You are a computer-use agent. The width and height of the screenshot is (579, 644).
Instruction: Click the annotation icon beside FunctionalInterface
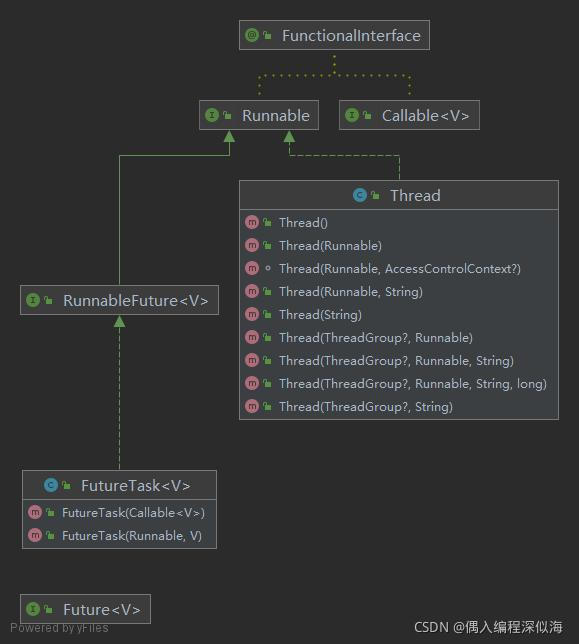[252, 35]
